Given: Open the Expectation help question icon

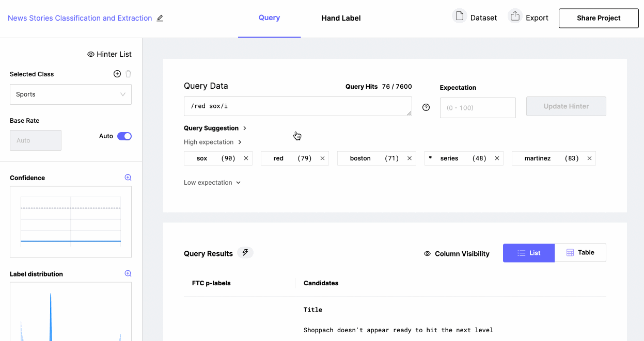Looking at the screenshot, I should point(426,107).
